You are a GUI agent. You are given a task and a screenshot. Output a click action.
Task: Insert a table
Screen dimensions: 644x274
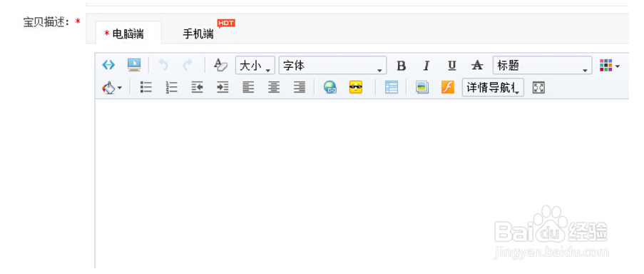pos(392,87)
